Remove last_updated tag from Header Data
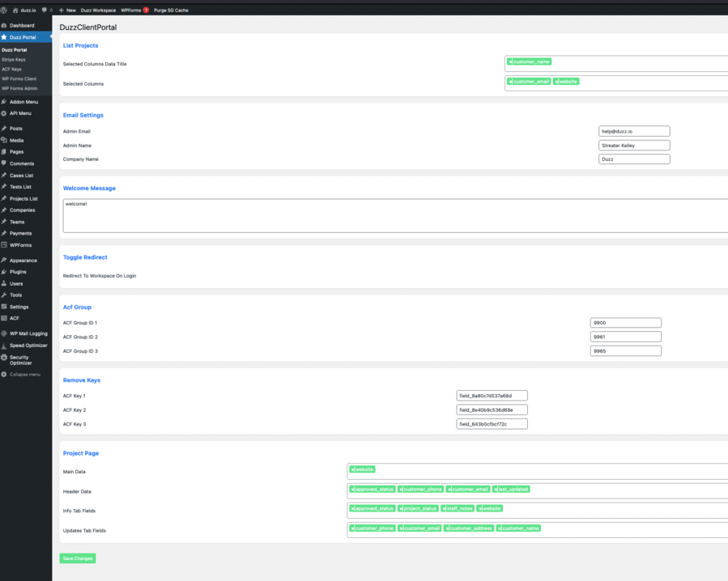The image size is (728, 581). click(496, 489)
